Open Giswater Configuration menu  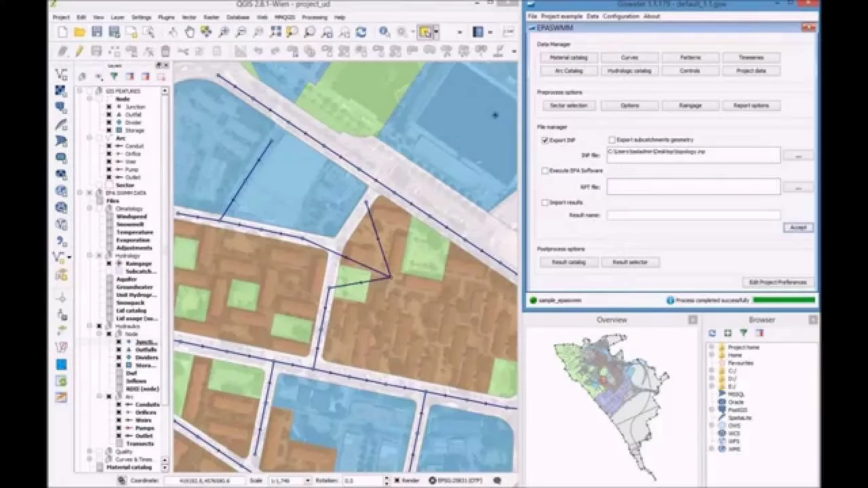click(x=621, y=16)
